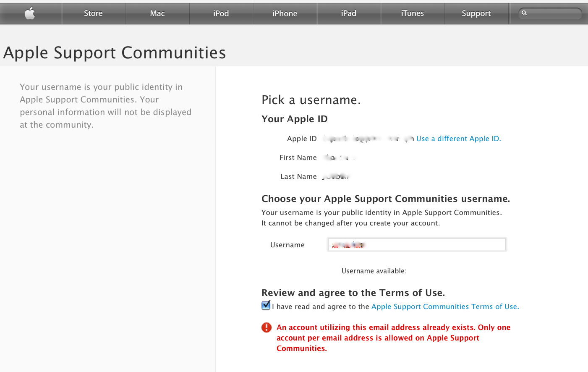
Task: Click 'Review and agree to the Terms of Use.' heading
Action: pyautogui.click(x=353, y=293)
